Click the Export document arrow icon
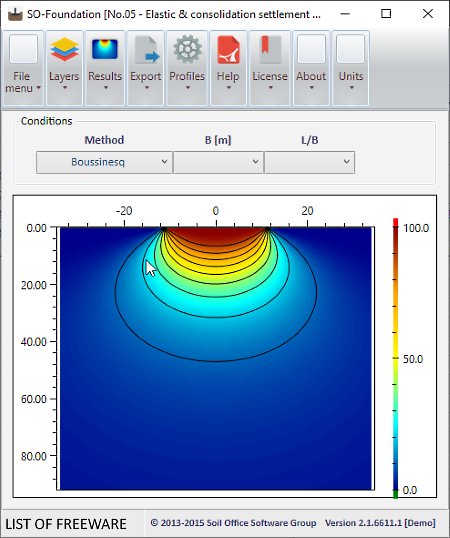The width and height of the screenshot is (450, 538). (146, 50)
